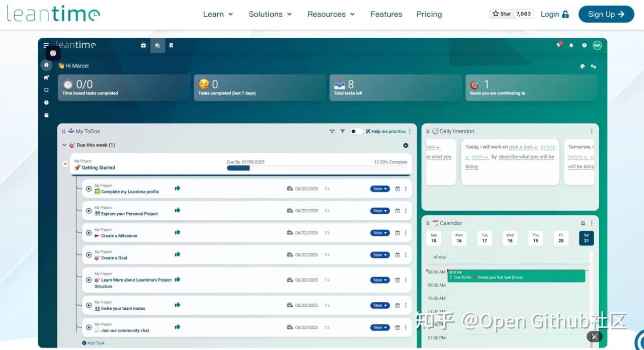Open the Pricing menu item

[429, 14]
